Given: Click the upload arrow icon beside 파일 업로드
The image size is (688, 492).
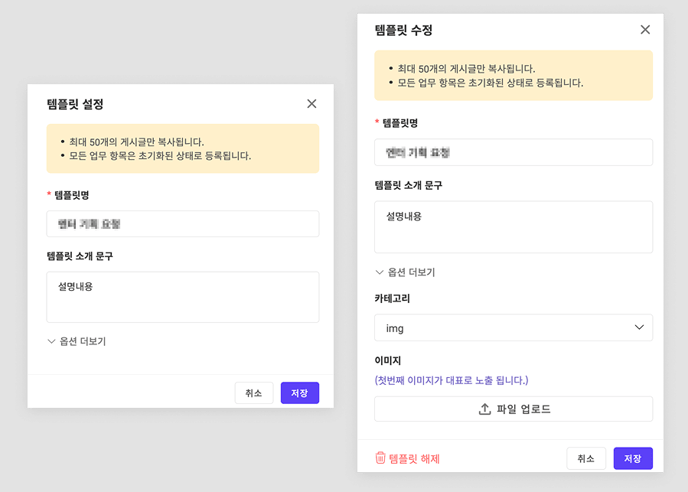Looking at the screenshot, I should pos(485,409).
